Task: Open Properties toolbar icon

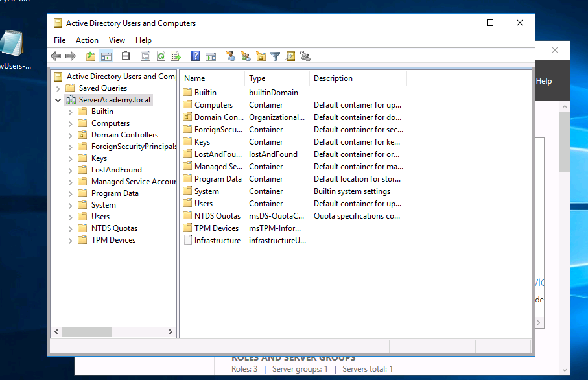Action: [145, 56]
